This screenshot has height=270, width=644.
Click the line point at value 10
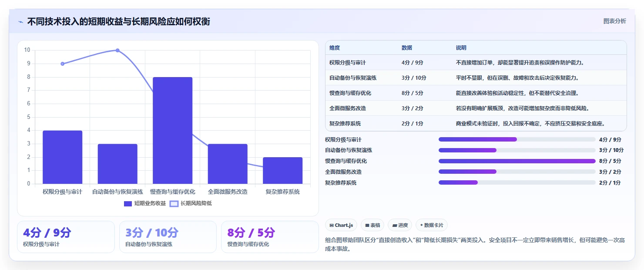click(117, 51)
